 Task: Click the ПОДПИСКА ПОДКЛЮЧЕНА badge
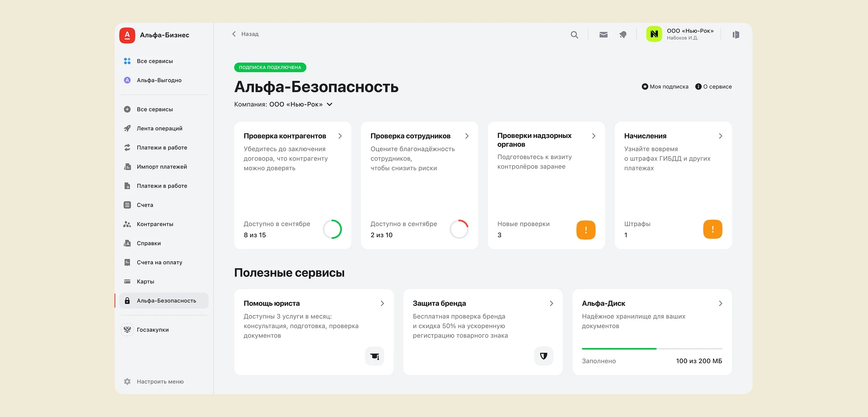270,67
